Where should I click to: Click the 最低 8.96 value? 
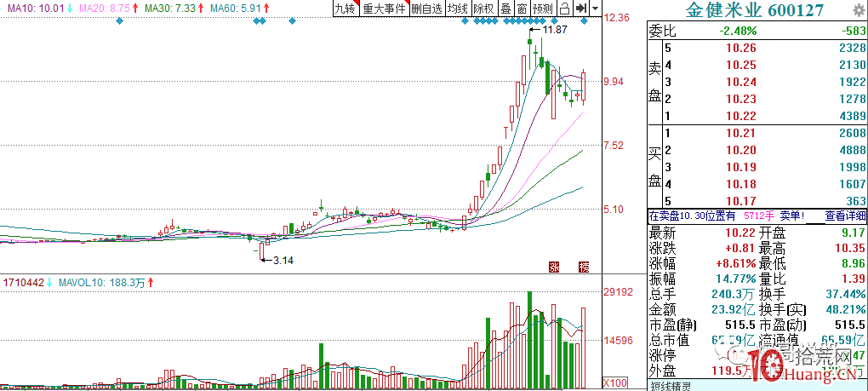(x=854, y=262)
